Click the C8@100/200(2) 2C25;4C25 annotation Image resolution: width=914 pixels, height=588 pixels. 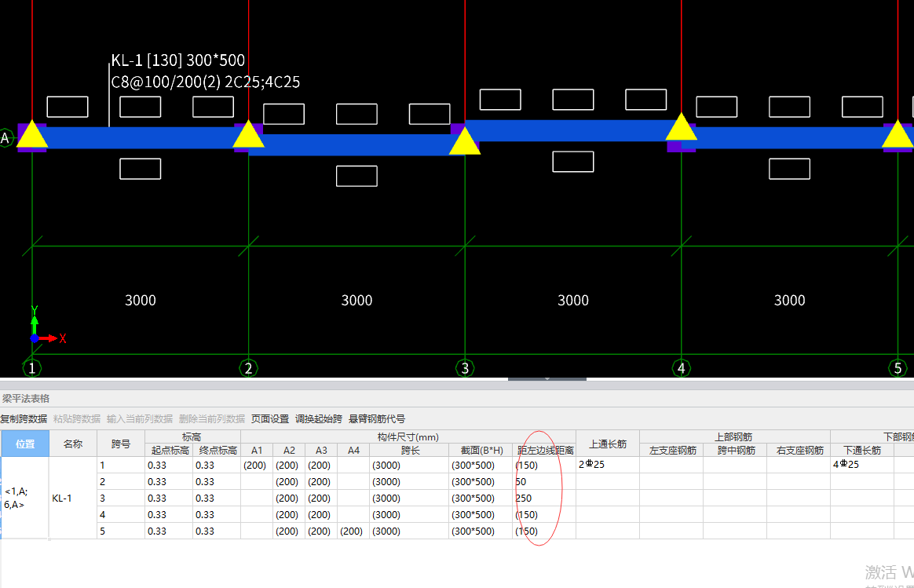(205, 82)
